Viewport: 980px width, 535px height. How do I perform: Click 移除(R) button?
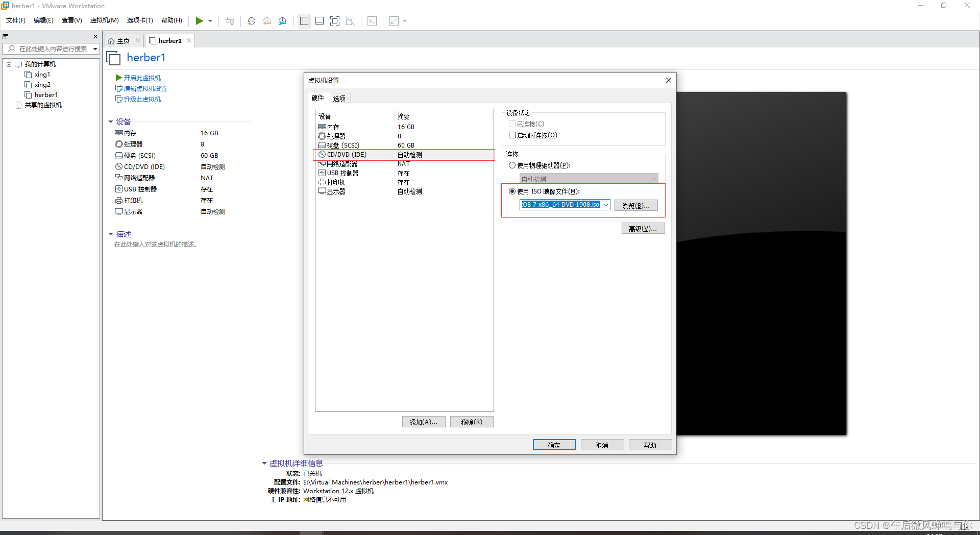click(x=472, y=422)
